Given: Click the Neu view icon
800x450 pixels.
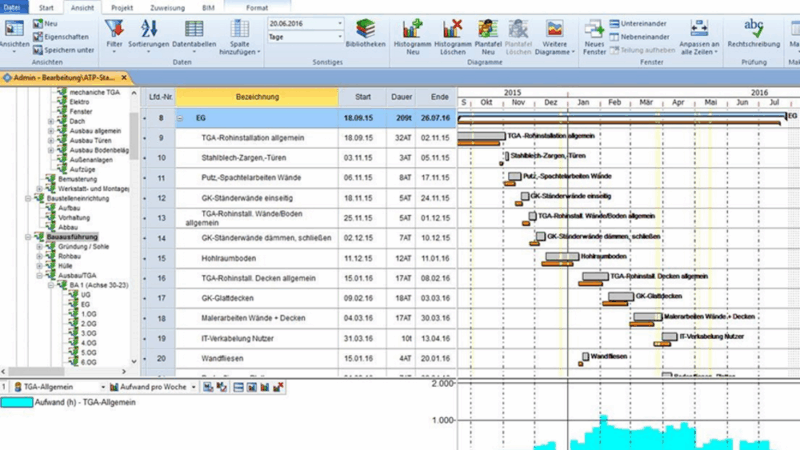Looking at the screenshot, I should pos(38,23).
